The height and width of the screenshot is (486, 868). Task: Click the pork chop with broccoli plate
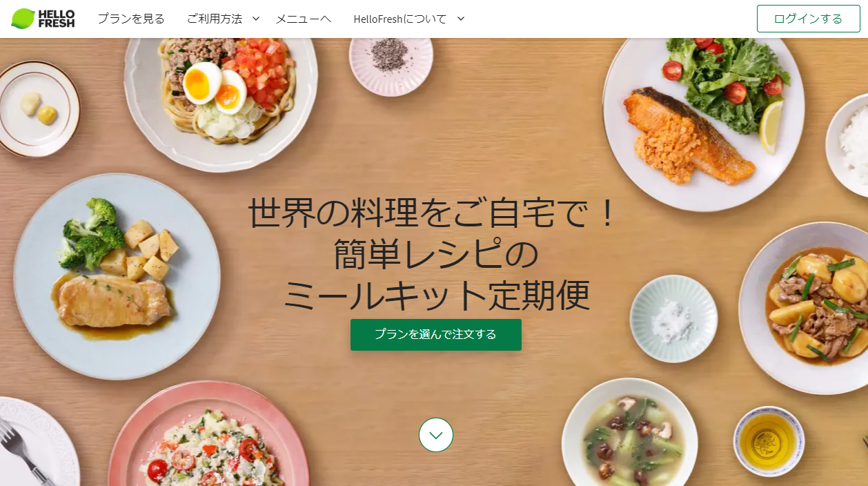tap(117, 276)
